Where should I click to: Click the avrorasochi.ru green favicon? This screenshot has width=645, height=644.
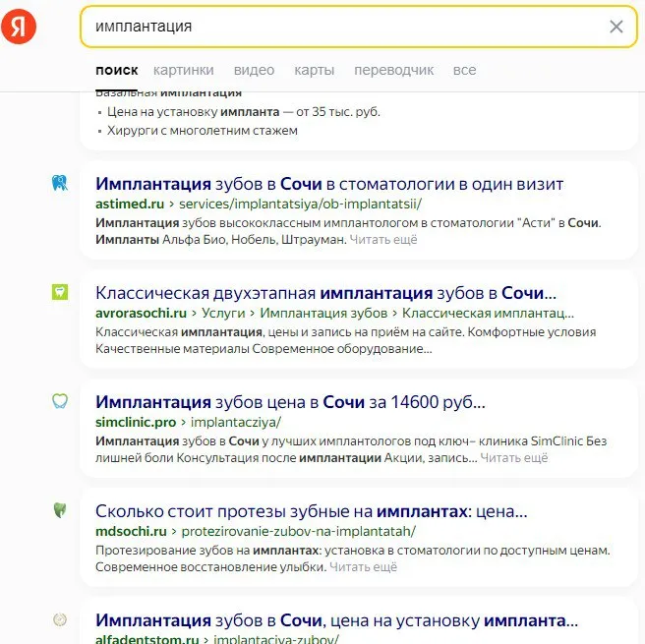pyautogui.click(x=59, y=292)
